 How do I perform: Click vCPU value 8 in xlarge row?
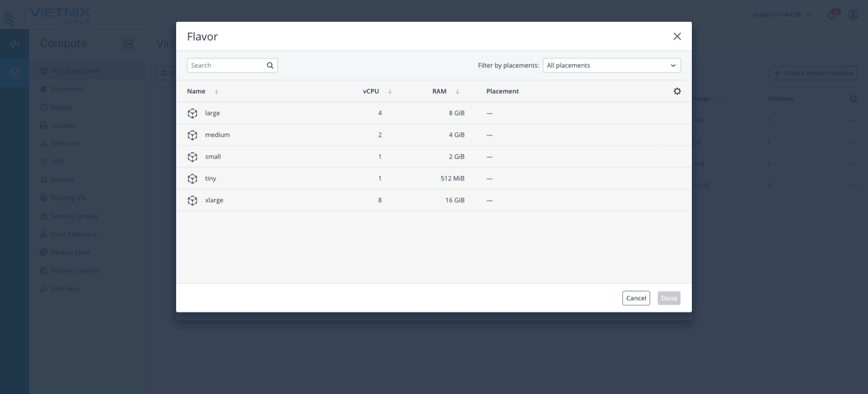380,200
